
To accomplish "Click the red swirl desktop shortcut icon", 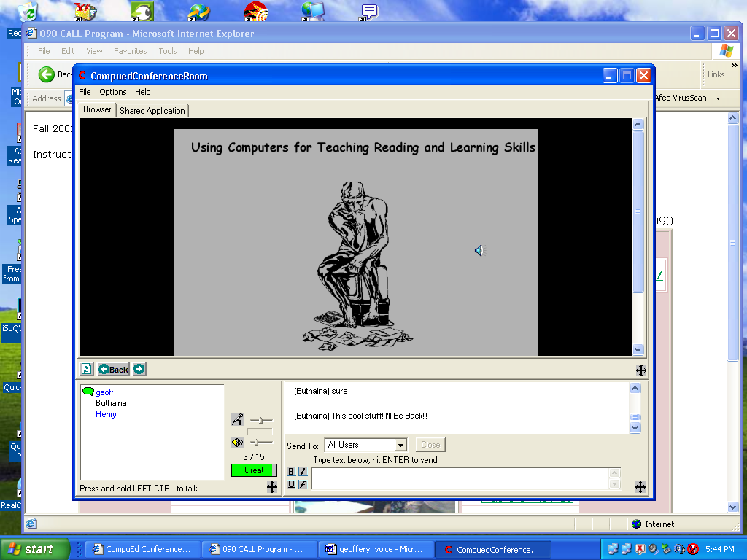I will (x=256, y=12).
